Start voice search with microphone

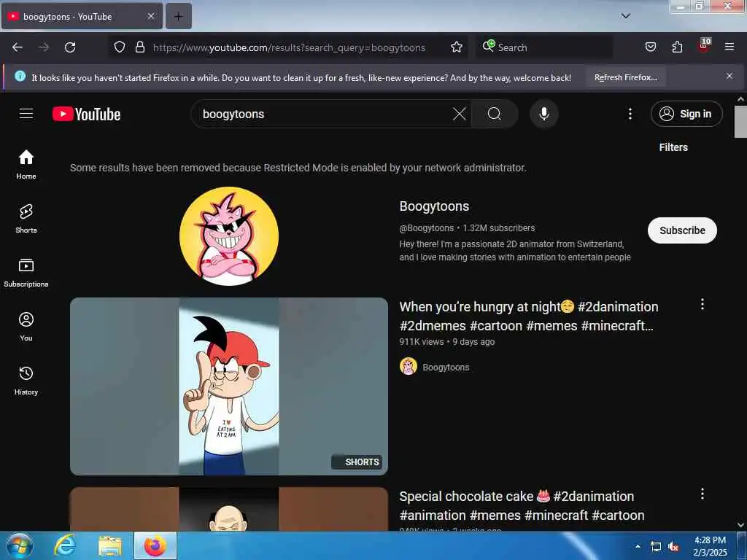point(544,114)
